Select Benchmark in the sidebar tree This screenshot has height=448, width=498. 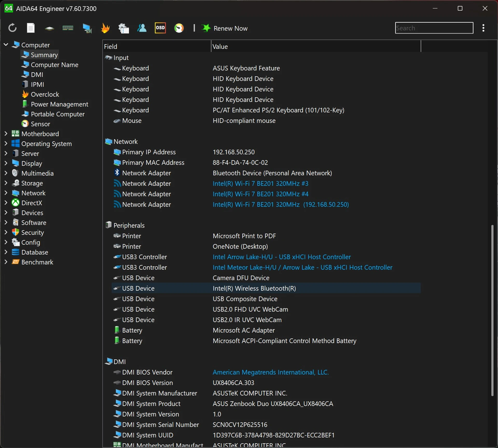click(32, 262)
